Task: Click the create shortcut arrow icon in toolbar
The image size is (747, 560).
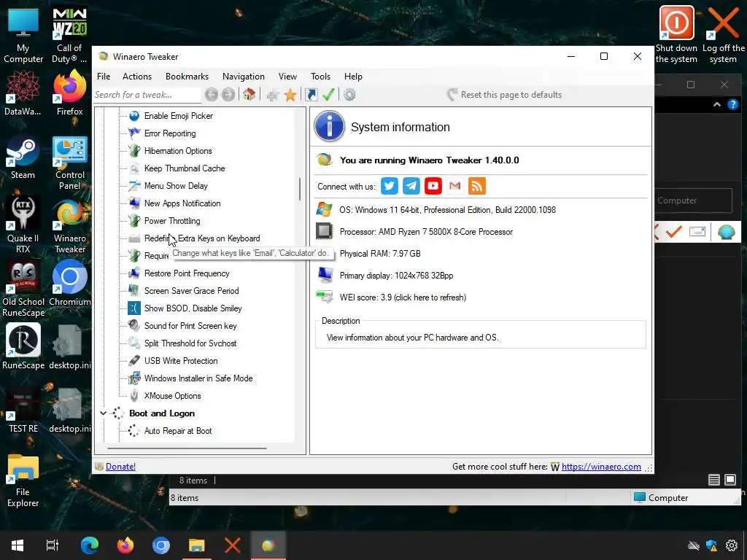Action: [x=311, y=95]
